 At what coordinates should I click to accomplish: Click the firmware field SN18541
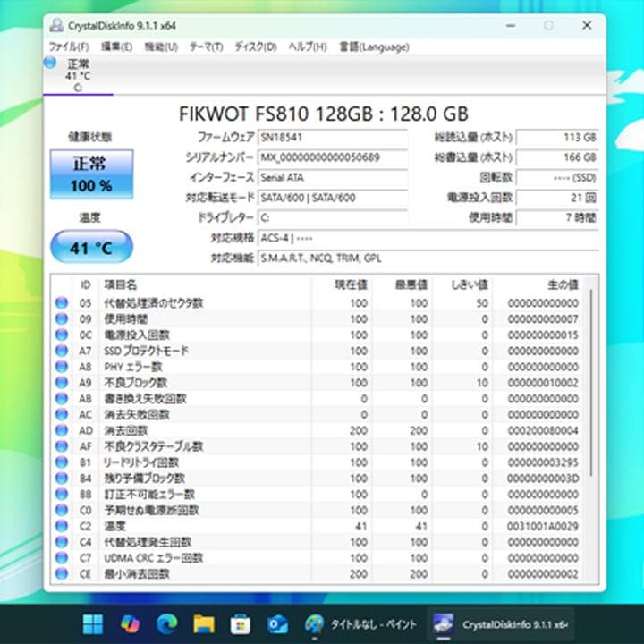[x=333, y=137]
